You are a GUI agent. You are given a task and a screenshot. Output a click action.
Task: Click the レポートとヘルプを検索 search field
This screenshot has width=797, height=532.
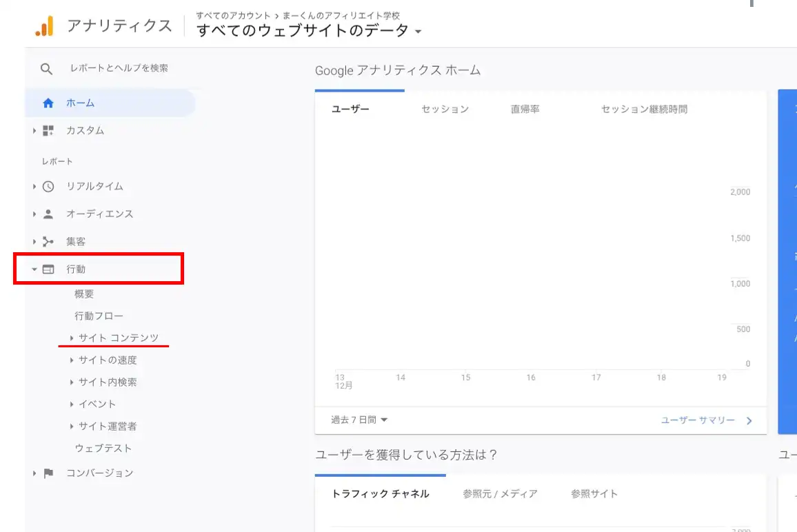tap(119, 69)
